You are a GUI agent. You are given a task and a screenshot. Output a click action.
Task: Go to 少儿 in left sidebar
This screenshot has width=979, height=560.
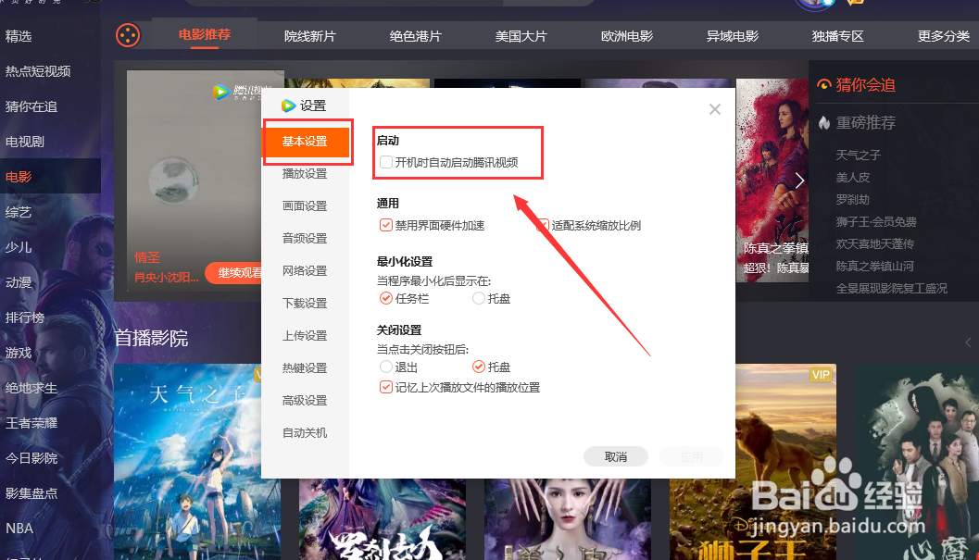pyautogui.click(x=19, y=247)
